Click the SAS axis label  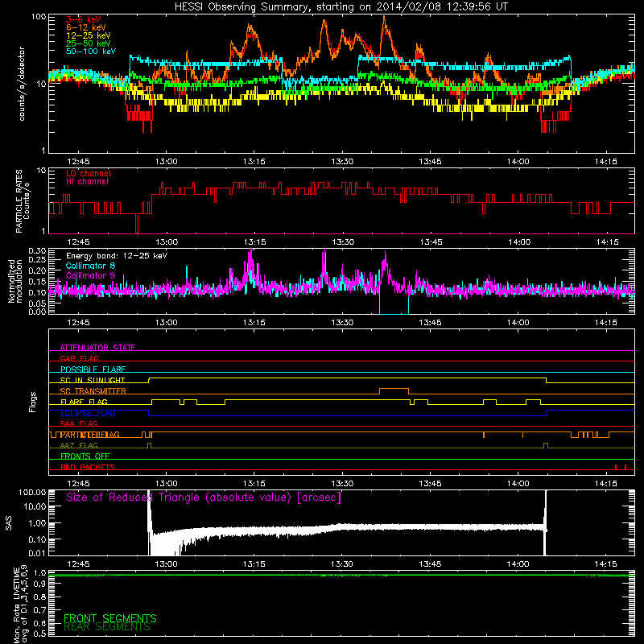point(9,523)
